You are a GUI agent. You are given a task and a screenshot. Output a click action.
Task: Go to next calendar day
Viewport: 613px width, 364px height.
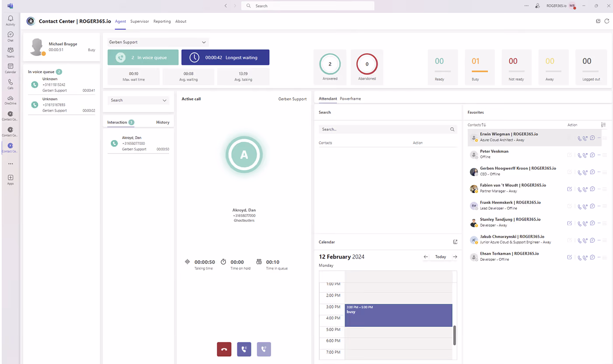[455, 257]
